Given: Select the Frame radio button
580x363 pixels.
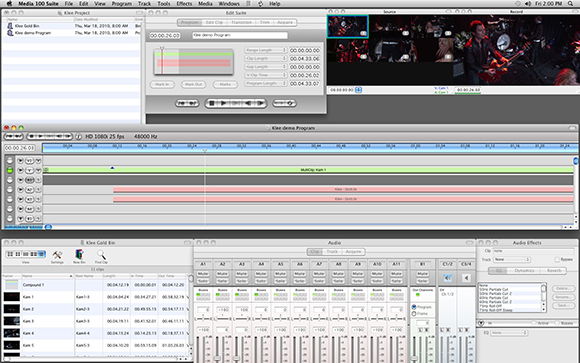Looking at the screenshot, I should pyautogui.click(x=414, y=313).
